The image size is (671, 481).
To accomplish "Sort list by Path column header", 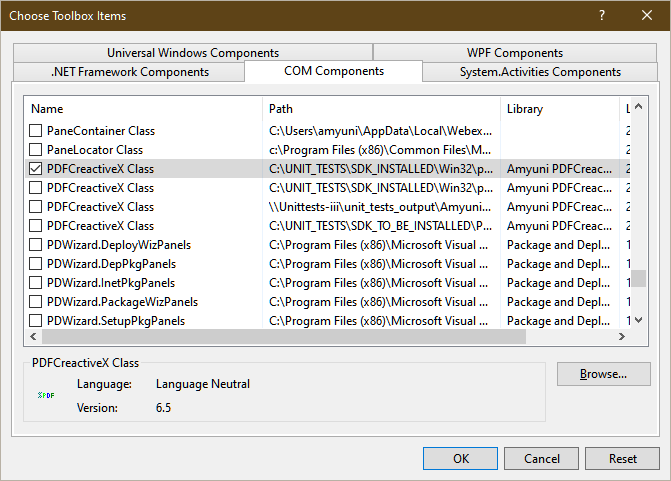I will (x=381, y=108).
